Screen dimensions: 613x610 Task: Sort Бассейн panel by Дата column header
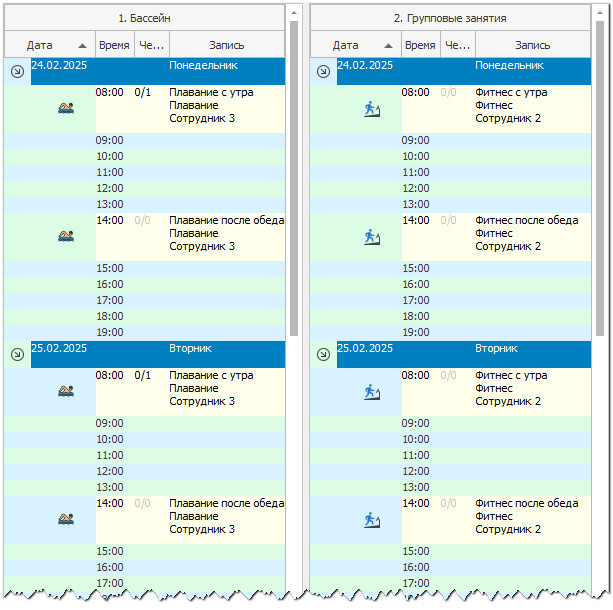[x=48, y=45]
